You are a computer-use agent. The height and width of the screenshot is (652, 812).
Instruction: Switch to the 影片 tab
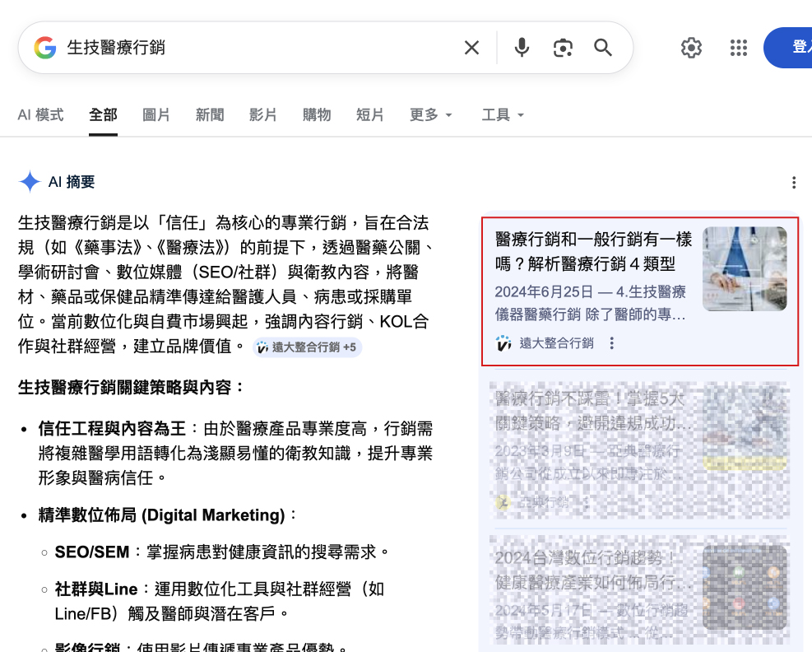click(x=263, y=115)
